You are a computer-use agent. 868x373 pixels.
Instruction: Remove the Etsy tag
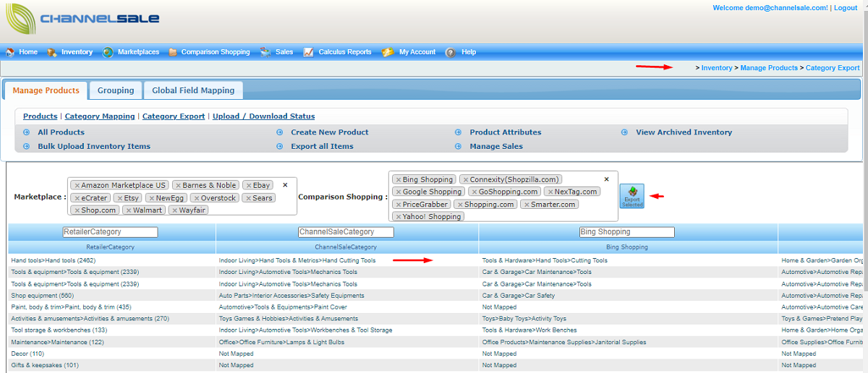[x=119, y=198]
